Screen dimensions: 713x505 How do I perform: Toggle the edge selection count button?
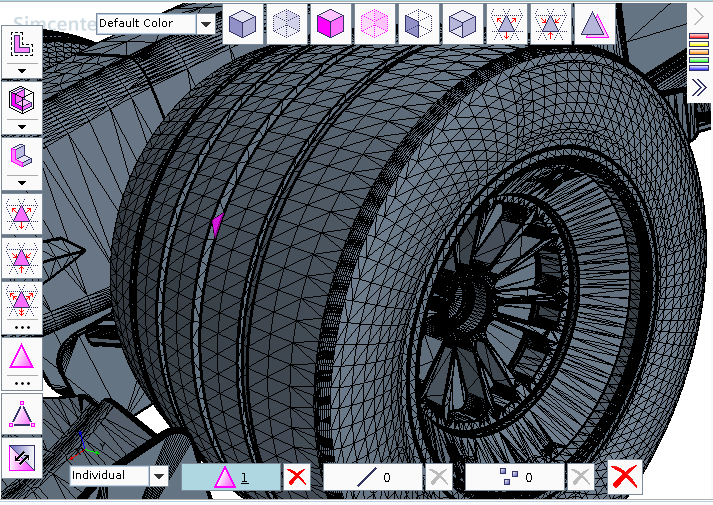(x=372, y=477)
